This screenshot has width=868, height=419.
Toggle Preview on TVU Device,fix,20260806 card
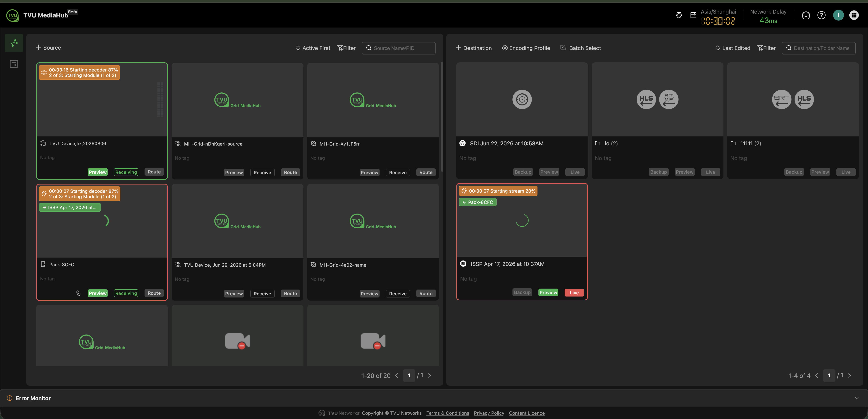coord(98,172)
